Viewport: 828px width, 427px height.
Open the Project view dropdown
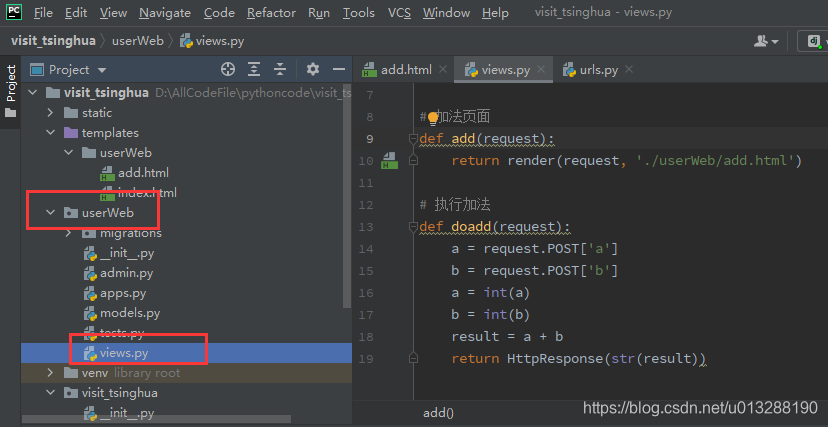tap(102, 70)
